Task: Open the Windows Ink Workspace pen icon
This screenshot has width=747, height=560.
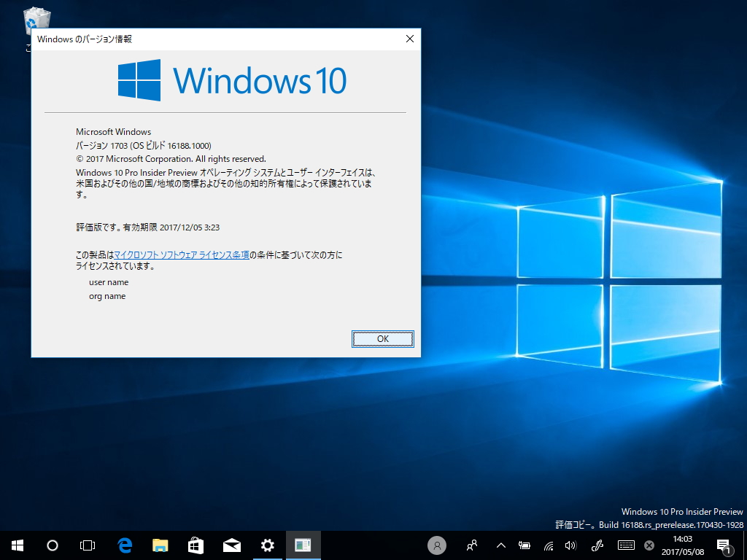Action: pyautogui.click(x=597, y=545)
